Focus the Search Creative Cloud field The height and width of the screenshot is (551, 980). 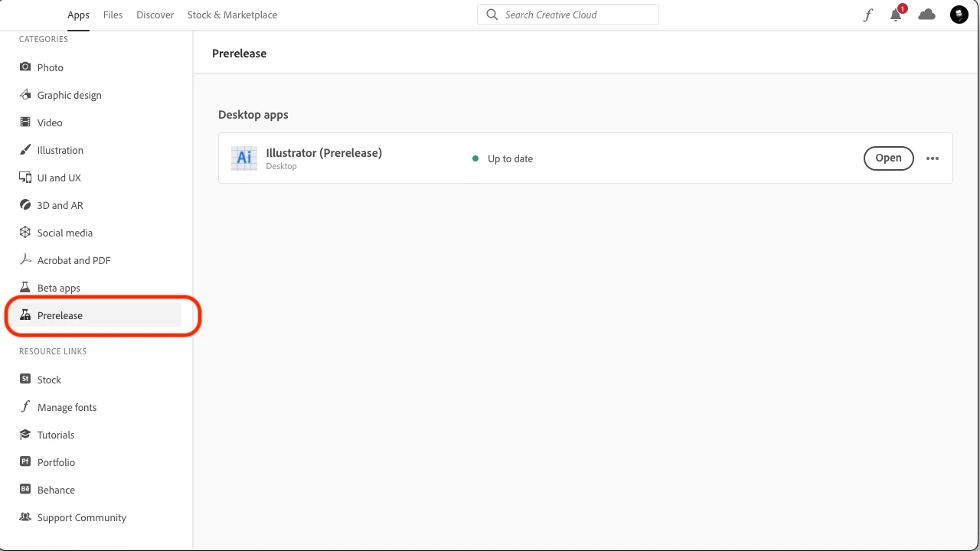point(568,15)
